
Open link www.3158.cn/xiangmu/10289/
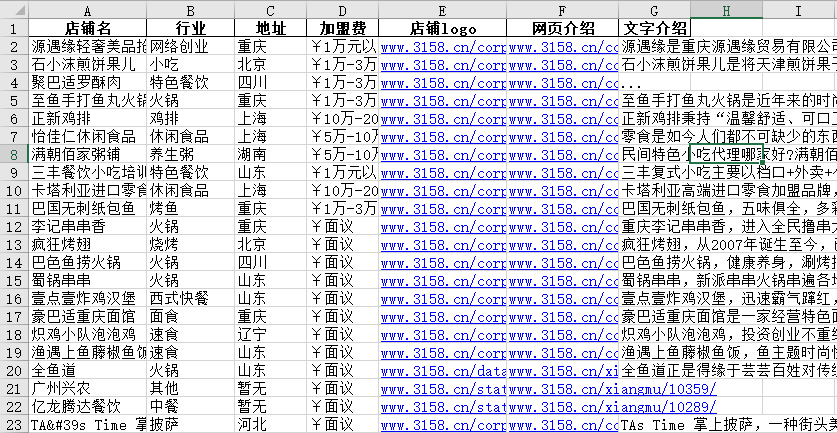click(612, 406)
